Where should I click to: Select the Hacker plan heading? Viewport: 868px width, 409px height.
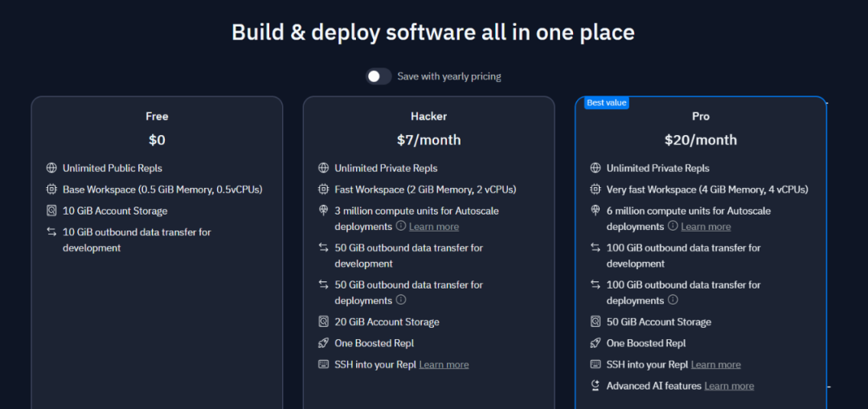(x=428, y=117)
